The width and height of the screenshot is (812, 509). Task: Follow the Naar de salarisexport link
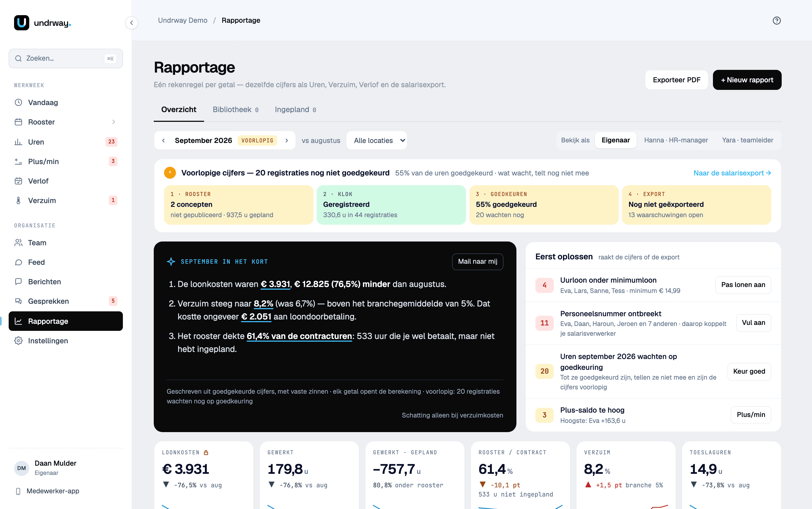click(x=732, y=173)
